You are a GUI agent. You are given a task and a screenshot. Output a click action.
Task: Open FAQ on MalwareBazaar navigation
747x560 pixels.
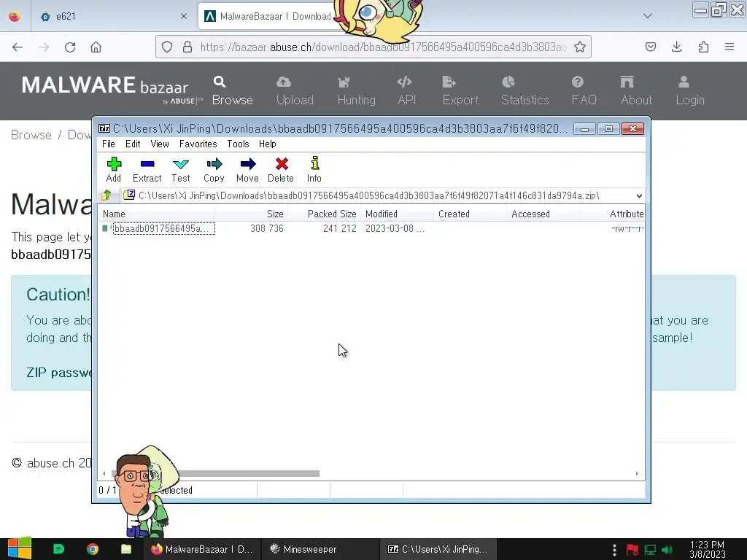584,91
